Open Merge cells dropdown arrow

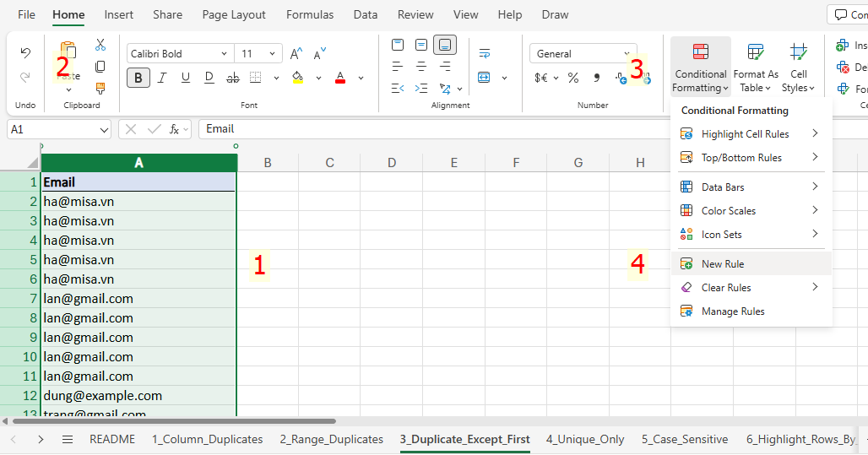504,78
